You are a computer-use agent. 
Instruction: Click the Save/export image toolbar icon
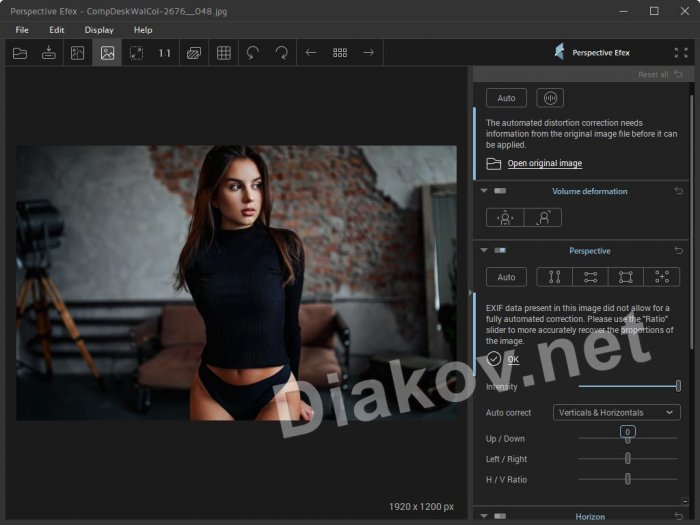[49, 53]
